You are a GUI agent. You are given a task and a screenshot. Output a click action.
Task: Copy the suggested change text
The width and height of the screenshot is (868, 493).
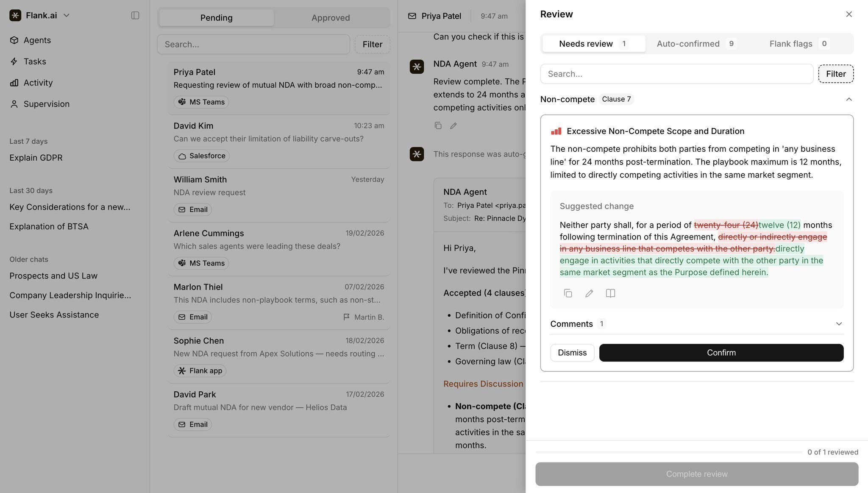click(x=568, y=293)
